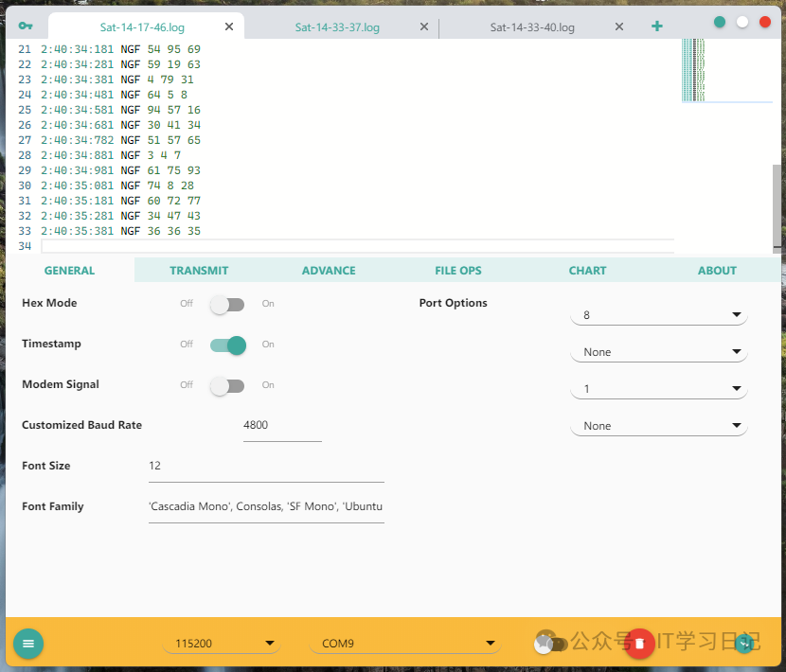Image resolution: width=786 pixels, height=672 pixels.
Task: Click the Hex Mode label
Action: 49,303
